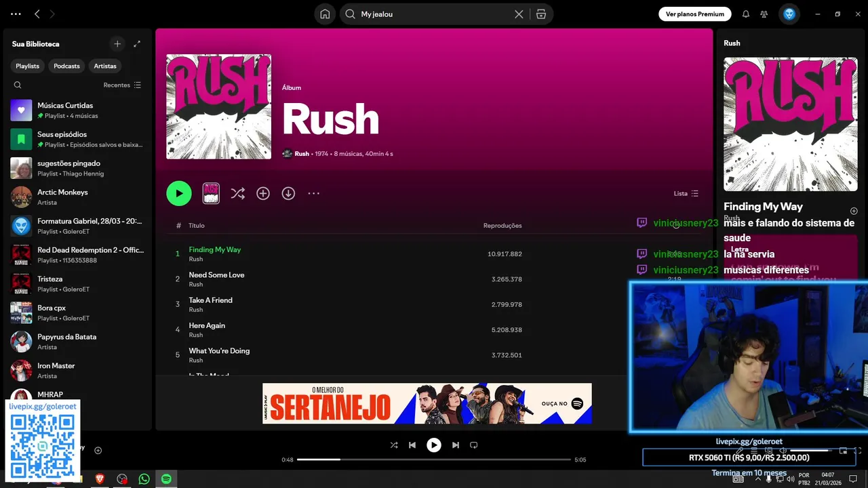This screenshot has height=488, width=868.
Task: Play the Rush album with green button
Action: click(179, 193)
